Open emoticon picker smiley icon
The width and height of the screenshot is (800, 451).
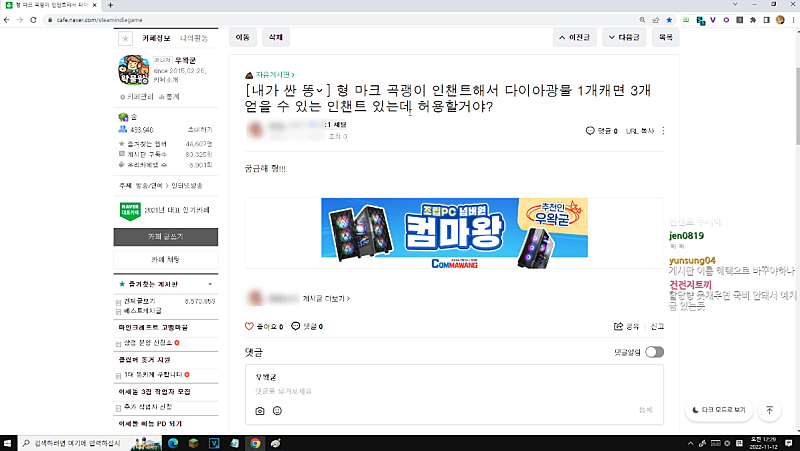coord(277,411)
